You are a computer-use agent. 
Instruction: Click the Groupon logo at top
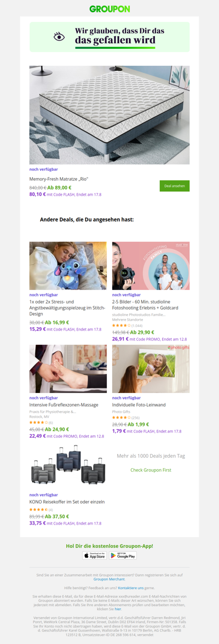[109, 9]
